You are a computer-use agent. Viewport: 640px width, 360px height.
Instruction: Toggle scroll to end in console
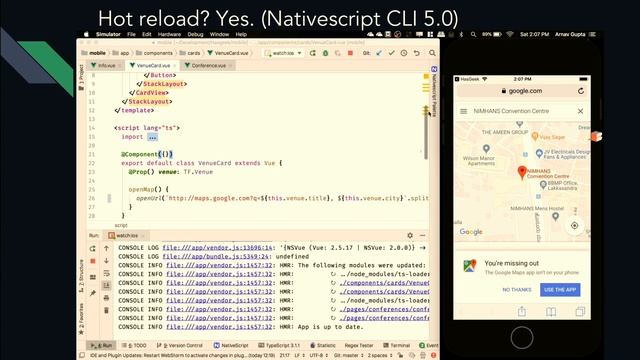click(x=107, y=285)
